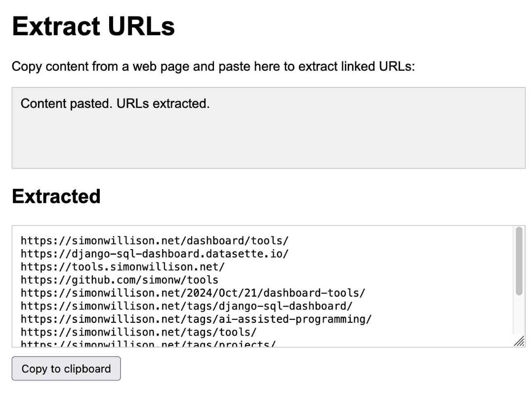Select the tools.simonwillison.net URL line
This screenshot has width=532, height=396.
point(123,267)
